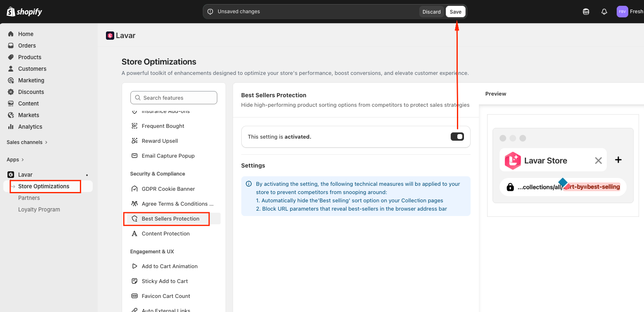Click the Lavar app icon in sidebar
Image resolution: width=644 pixels, height=312 pixels.
coord(11,175)
